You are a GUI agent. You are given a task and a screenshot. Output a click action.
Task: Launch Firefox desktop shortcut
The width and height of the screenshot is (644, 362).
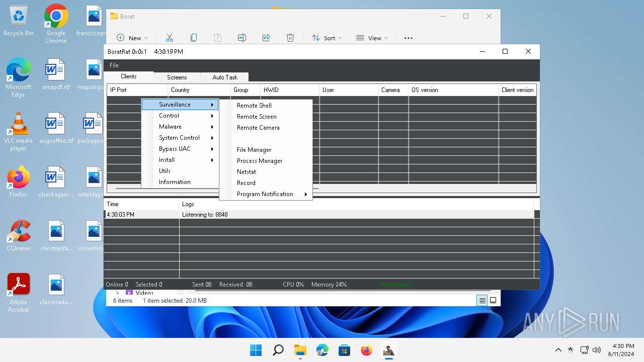coord(19,182)
